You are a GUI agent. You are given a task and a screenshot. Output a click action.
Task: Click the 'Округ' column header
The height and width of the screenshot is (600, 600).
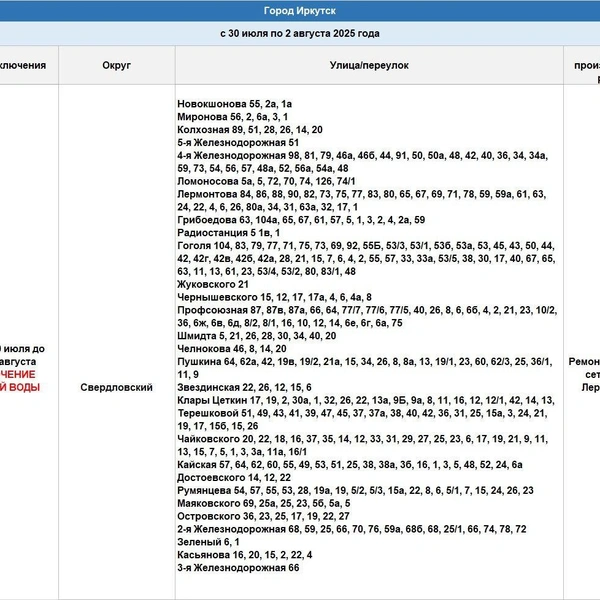117,65
